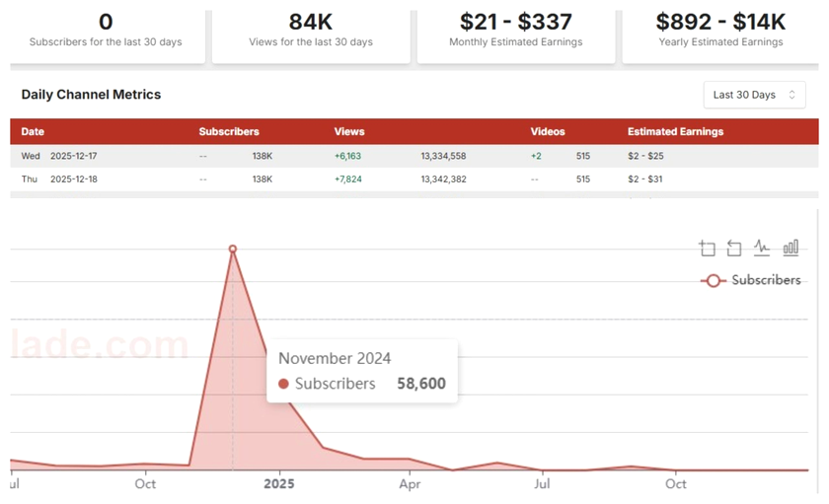Select the Thu 2025-12-18 date cell
Viewport: 829px width, 504px height.
pyautogui.click(x=60, y=180)
